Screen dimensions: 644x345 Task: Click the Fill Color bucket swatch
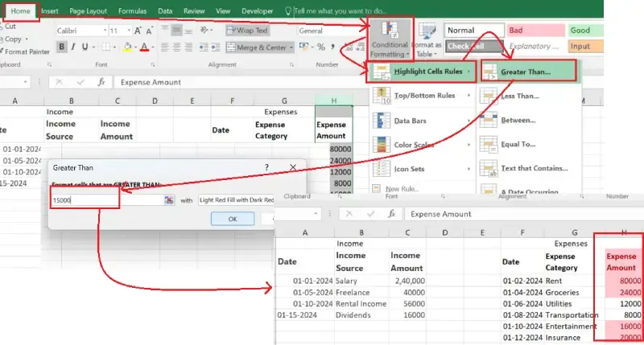[127, 47]
